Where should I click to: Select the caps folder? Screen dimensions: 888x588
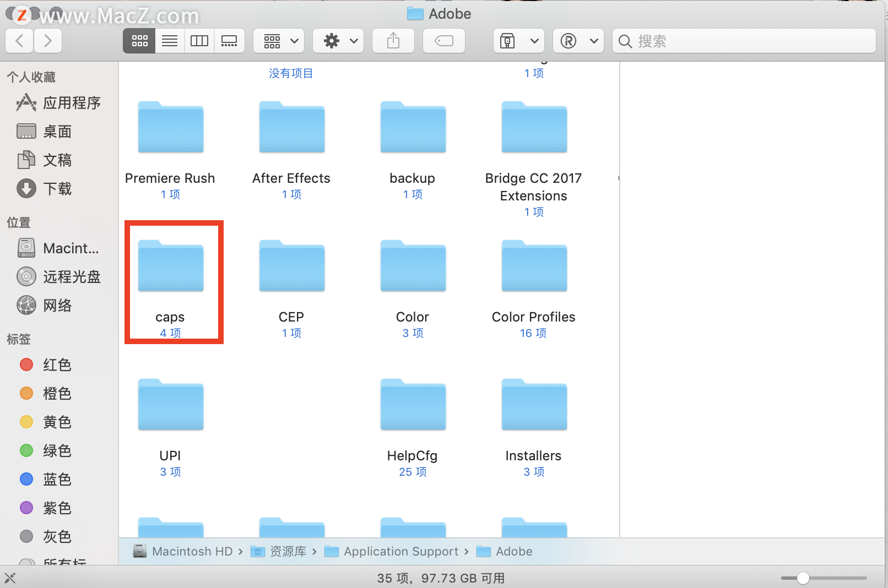click(170, 266)
